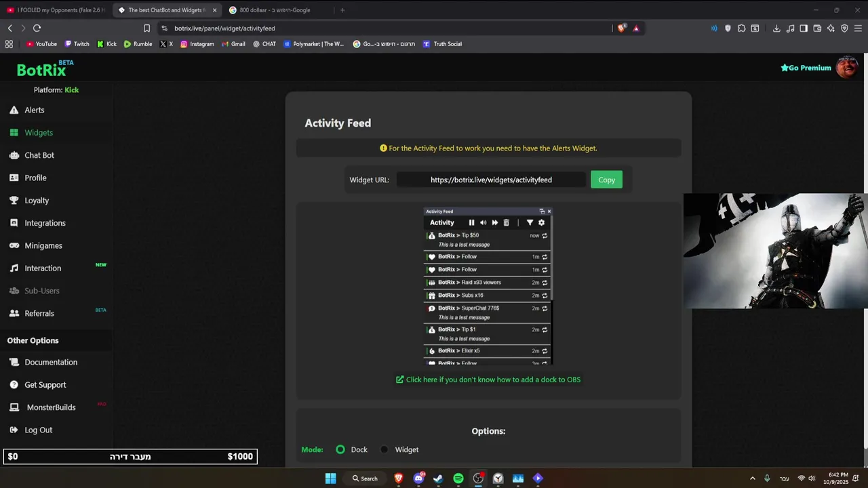Switch to the '800 dollaar' Google tab
The height and width of the screenshot is (488, 868).
(278, 10)
